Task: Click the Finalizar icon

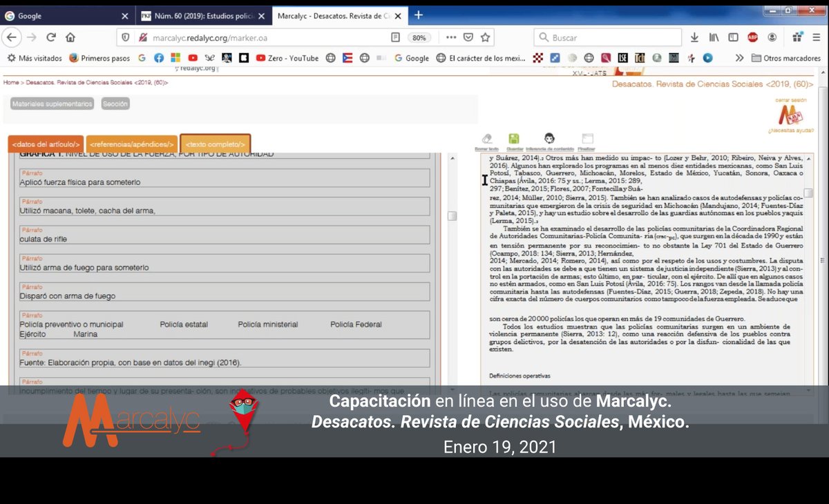Action: tap(588, 139)
